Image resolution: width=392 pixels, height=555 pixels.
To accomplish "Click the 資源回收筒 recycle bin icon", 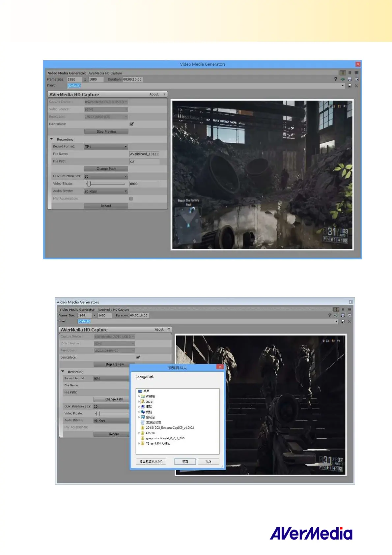I will (143, 422).
